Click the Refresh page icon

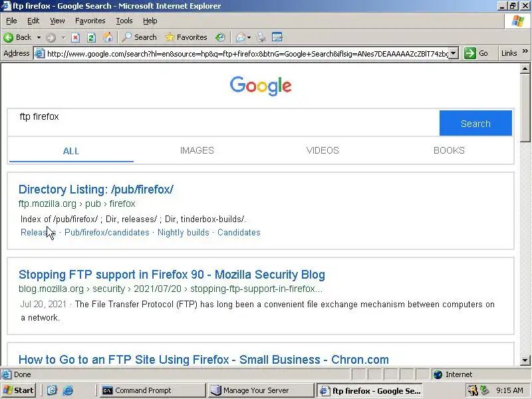tap(91, 37)
